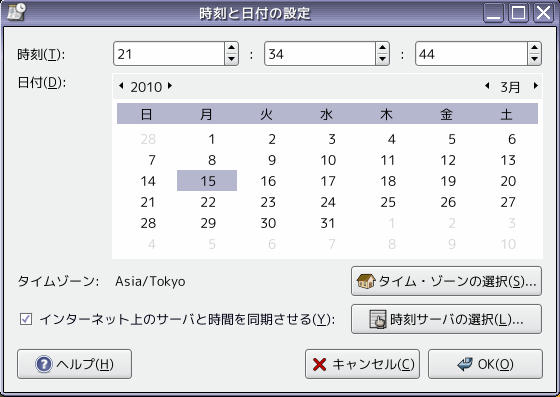Viewport: 560px width, 397px height.
Task: Select date 19 in calendar
Action: pyautogui.click(x=448, y=181)
